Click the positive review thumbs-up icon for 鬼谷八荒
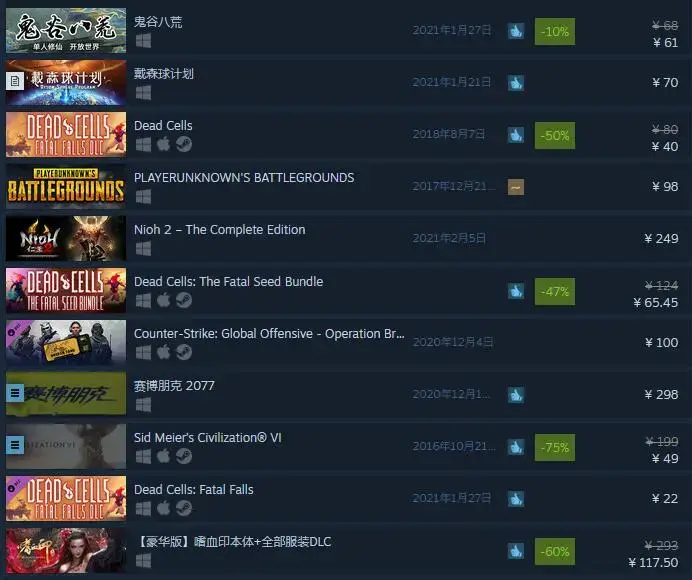The height and width of the screenshot is (580, 692). point(516,31)
